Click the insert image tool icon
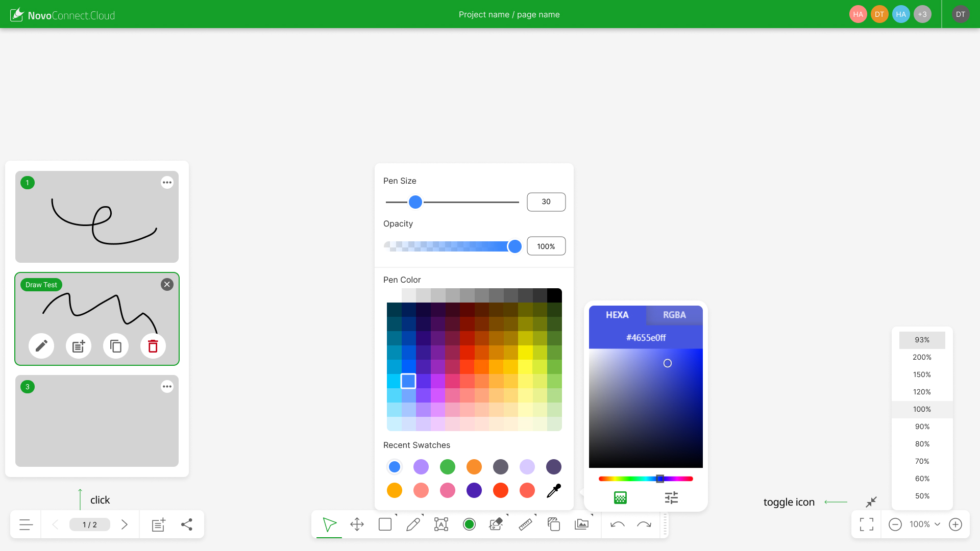This screenshot has height=551, width=980. pyautogui.click(x=581, y=524)
